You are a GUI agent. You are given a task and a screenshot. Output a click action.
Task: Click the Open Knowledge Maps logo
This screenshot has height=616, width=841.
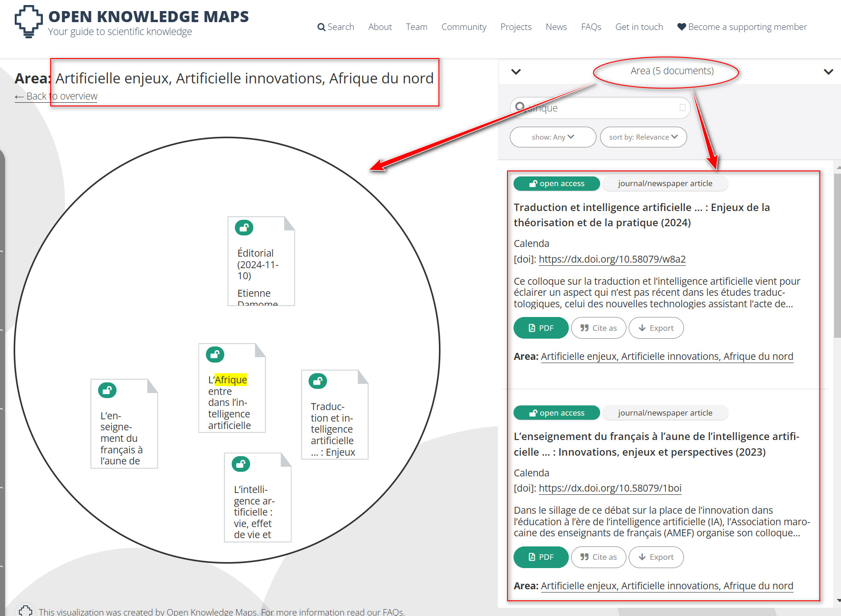(29, 22)
